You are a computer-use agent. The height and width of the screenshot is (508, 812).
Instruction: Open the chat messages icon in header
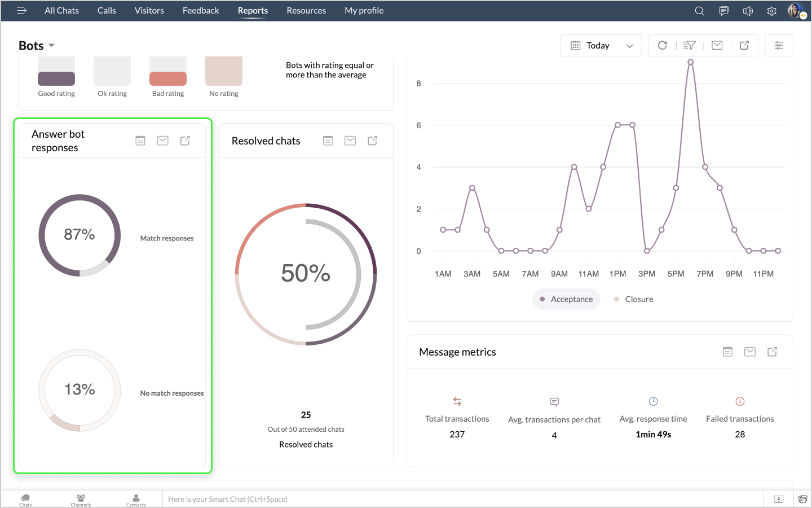pos(723,11)
